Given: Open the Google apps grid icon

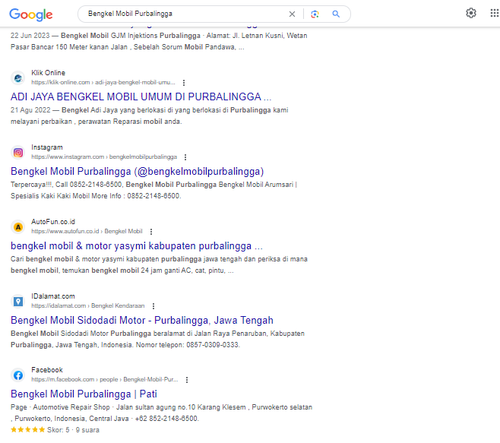Looking at the screenshot, I should 495,13.
